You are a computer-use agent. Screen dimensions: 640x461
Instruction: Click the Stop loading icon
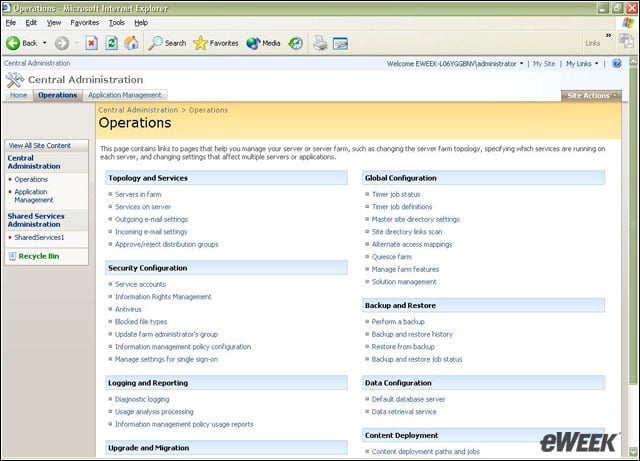tap(91, 43)
